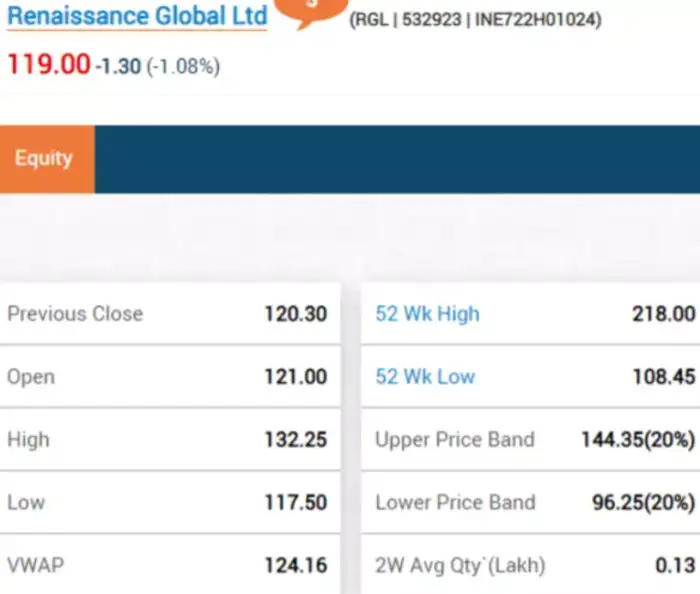Click the Open price value 121.00

point(295,377)
